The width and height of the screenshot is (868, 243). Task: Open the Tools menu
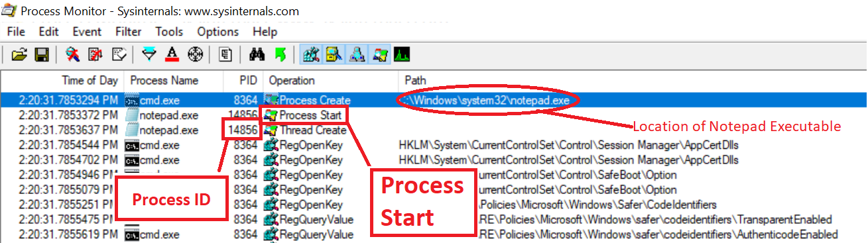pos(169,32)
